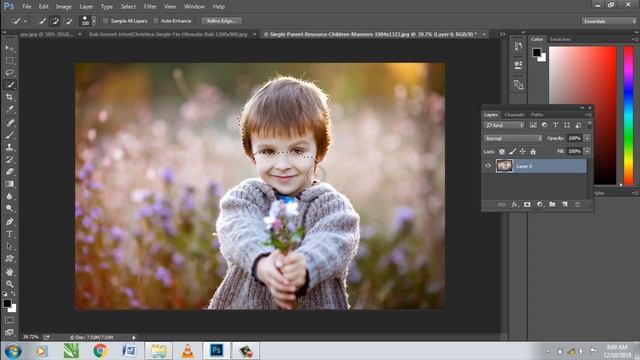The image size is (640, 360).
Task: Select the Clone Stamp tool
Action: pos(9,147)
